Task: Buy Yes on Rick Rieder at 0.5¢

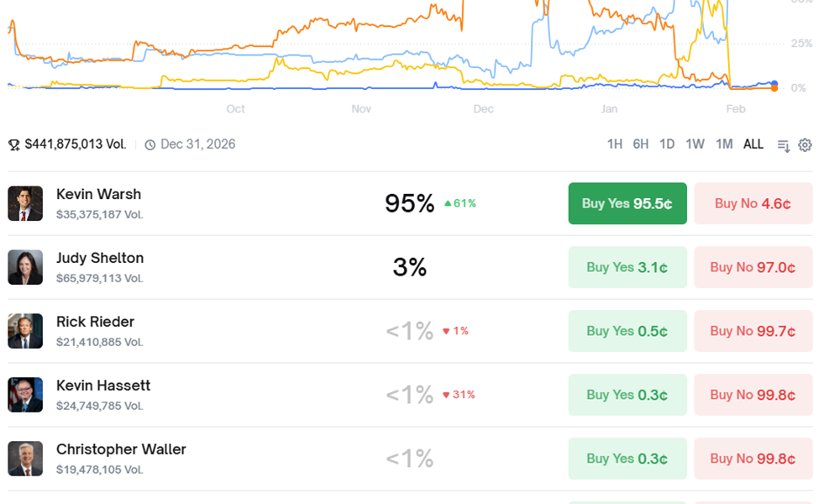Action: click(627, 331)
